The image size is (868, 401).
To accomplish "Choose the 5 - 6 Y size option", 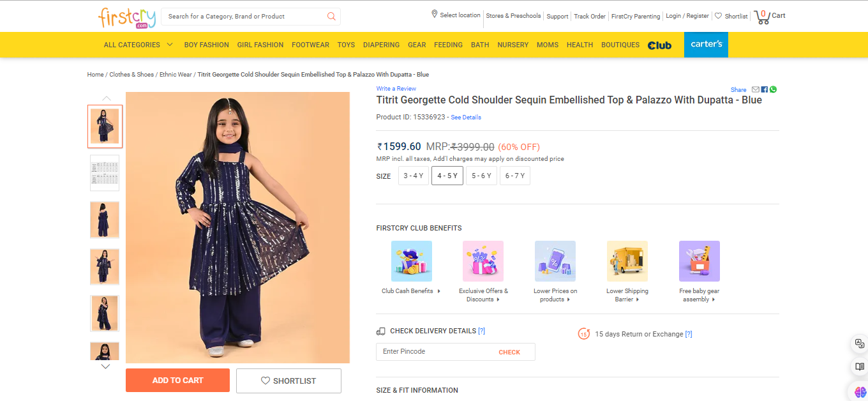I will [x=481, y=176].
